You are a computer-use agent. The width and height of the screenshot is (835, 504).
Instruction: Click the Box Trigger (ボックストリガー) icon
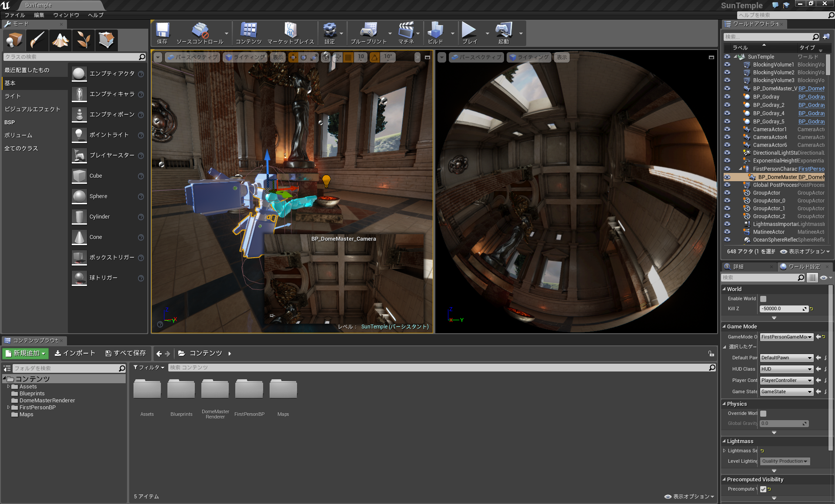click(79, 258)
